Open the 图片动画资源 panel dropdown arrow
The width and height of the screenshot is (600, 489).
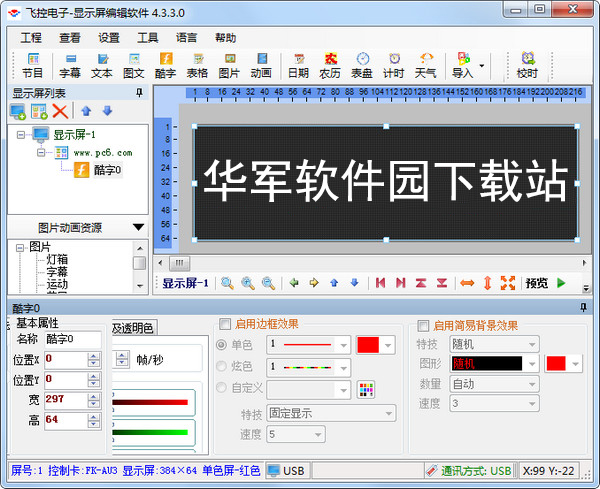click(139, 228)
